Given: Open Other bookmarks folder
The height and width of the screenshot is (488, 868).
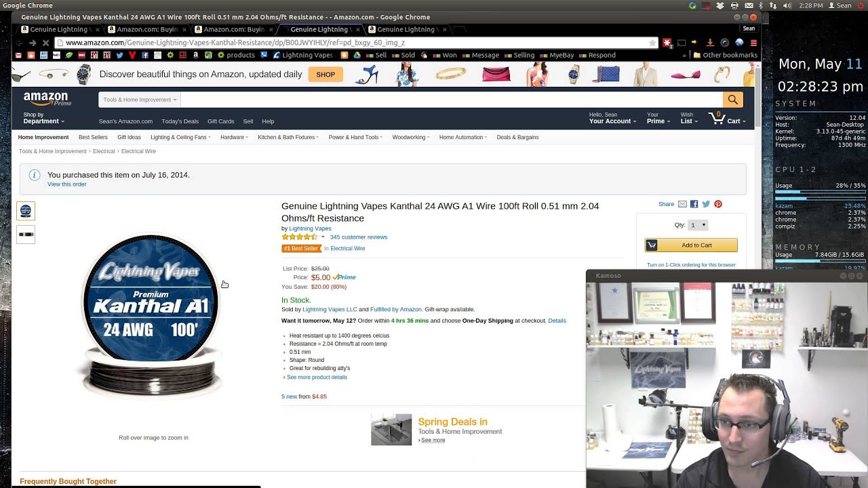Looking at the screenshot, I should click(724, 56).
